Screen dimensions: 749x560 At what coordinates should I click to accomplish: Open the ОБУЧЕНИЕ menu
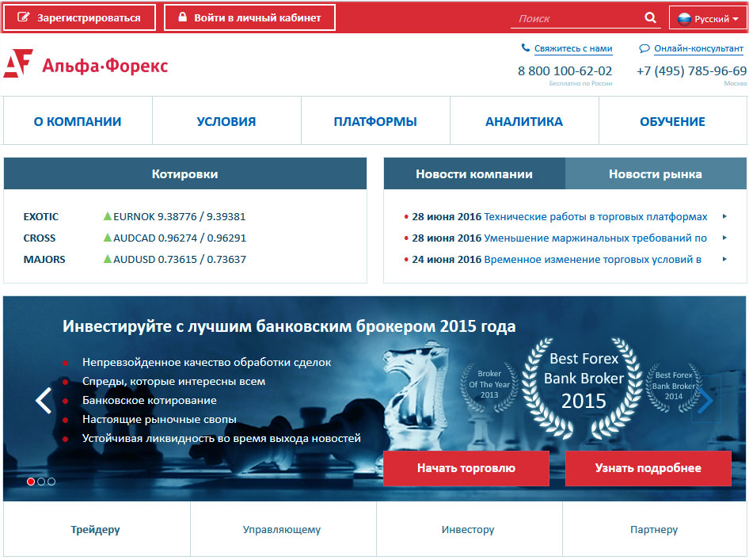pos(672,121)
